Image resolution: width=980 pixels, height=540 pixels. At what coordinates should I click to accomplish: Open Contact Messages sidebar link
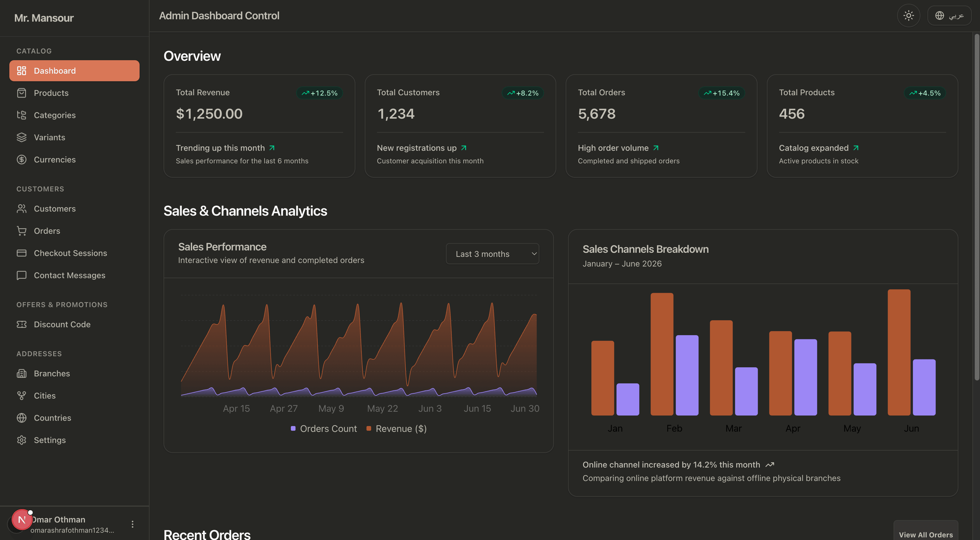(x=74, y=275)
